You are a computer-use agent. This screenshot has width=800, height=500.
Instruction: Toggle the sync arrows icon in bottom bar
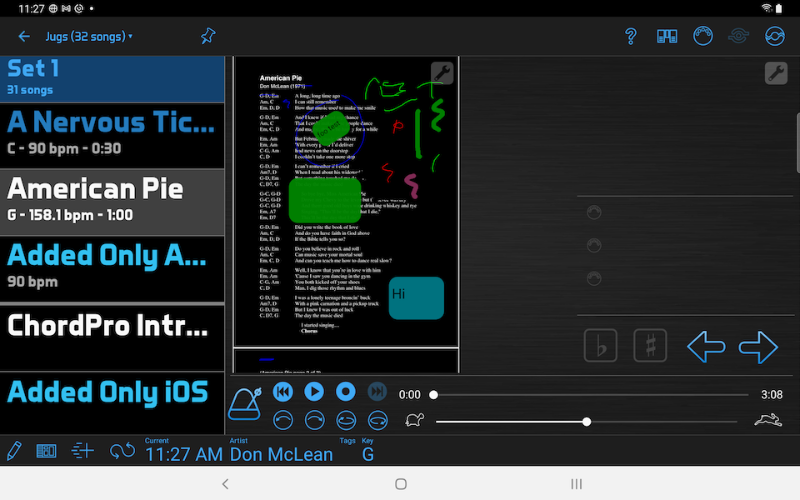coord(122,451)
